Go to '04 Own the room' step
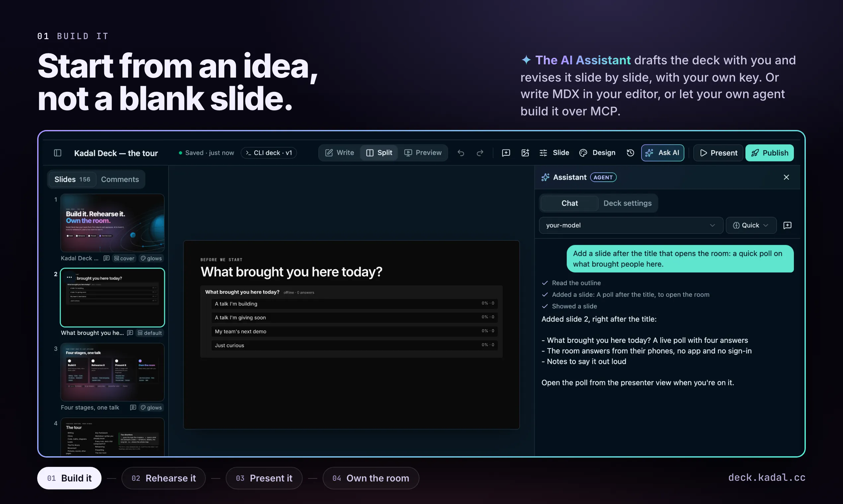The width and height of the screenshot is (843, 504). coord(370,478)
